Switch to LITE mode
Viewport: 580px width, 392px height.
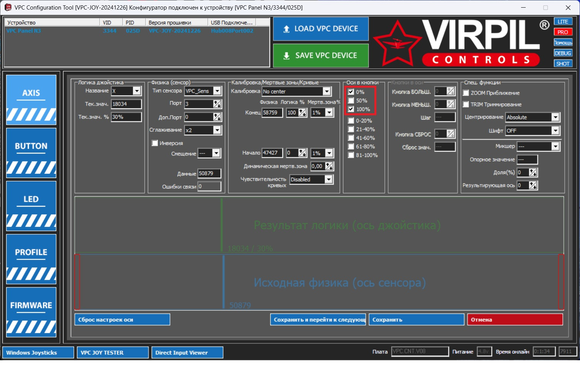point(563,21)
